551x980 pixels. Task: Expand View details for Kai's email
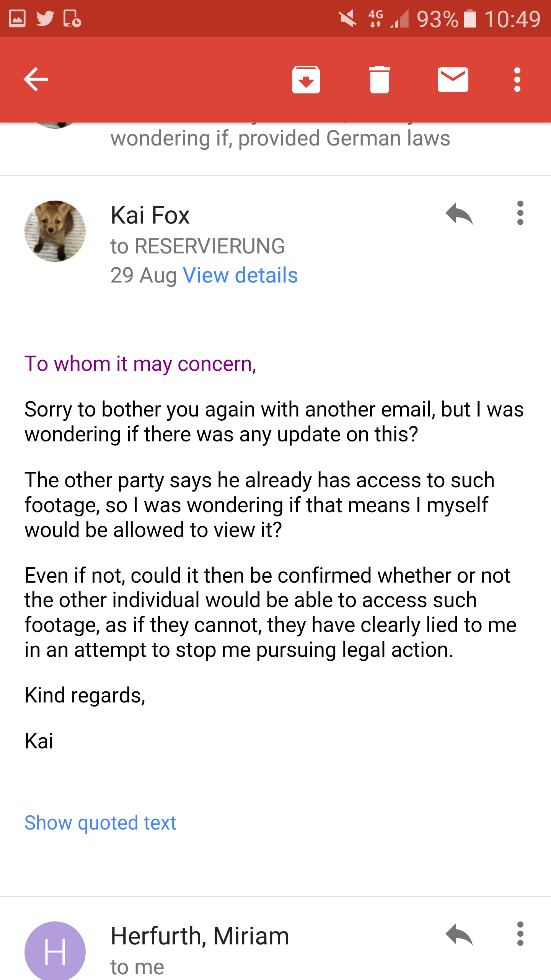(x=240, y=275)
